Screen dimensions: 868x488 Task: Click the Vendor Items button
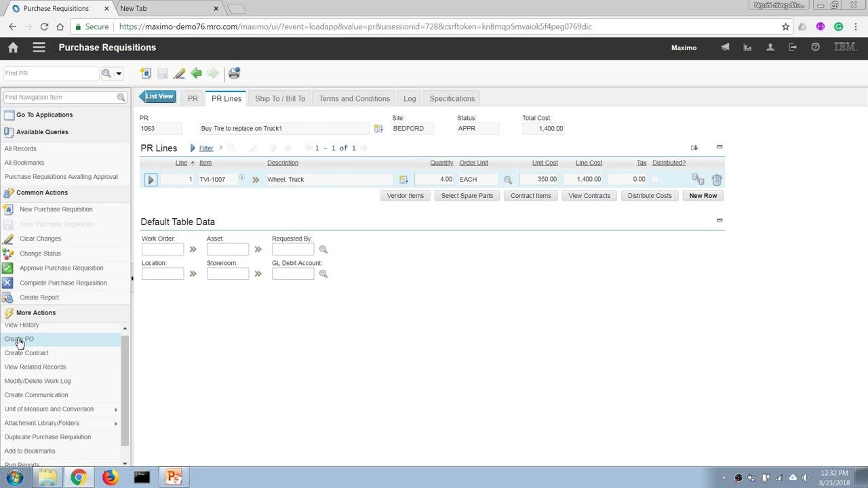(406, 196)
